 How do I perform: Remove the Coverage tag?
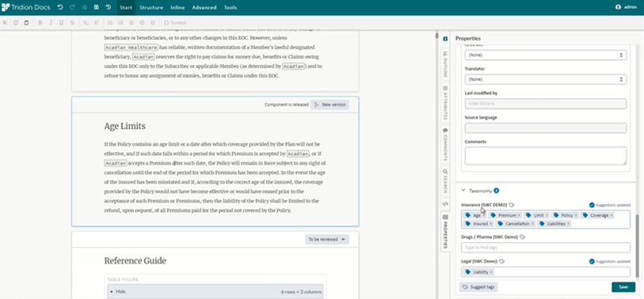coord(612,215)
